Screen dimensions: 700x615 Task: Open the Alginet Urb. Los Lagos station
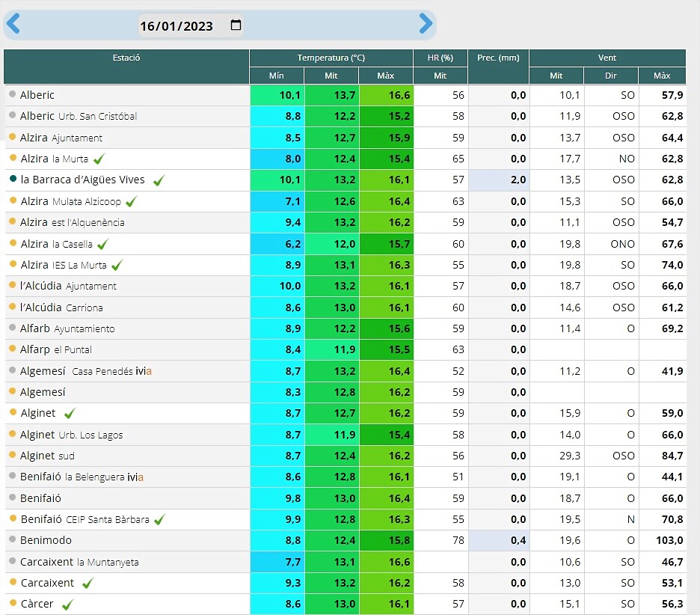coord(72,435)
